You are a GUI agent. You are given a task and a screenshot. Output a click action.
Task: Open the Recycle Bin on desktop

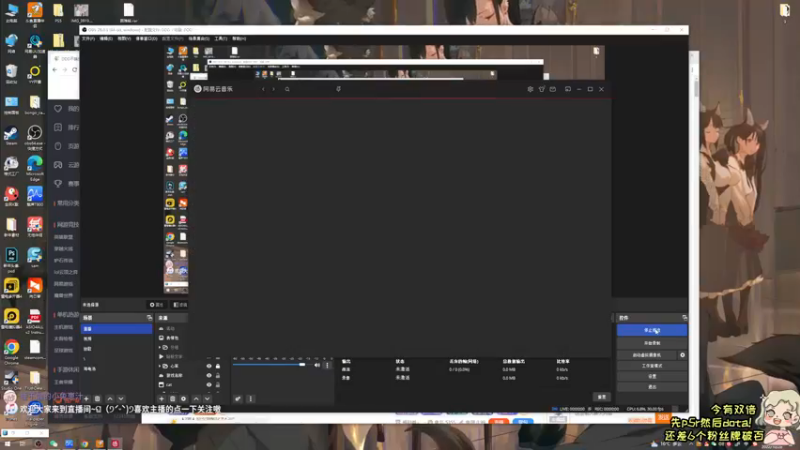point(11,73)
